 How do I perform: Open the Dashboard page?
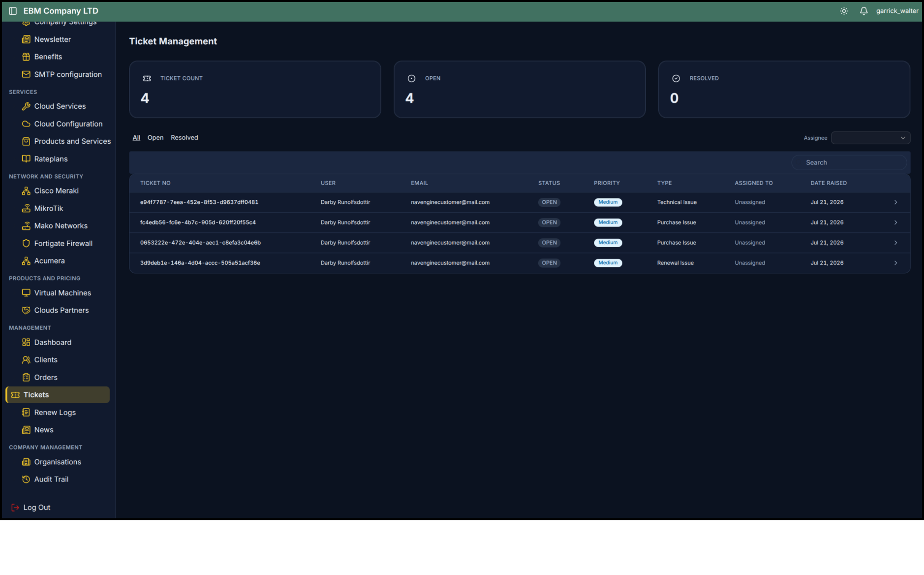pyautogui.click(x=53, y=343)
